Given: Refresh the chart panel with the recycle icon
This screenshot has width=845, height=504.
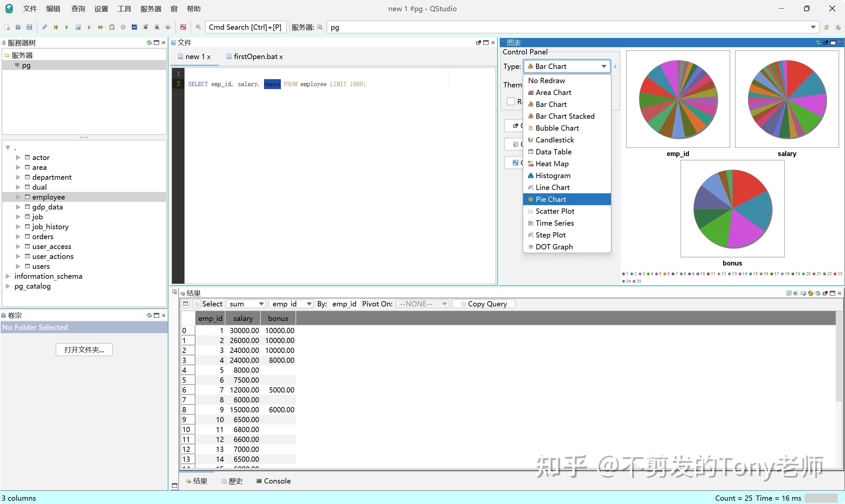Looking at the screenshot, I should (x=818, y=43).
